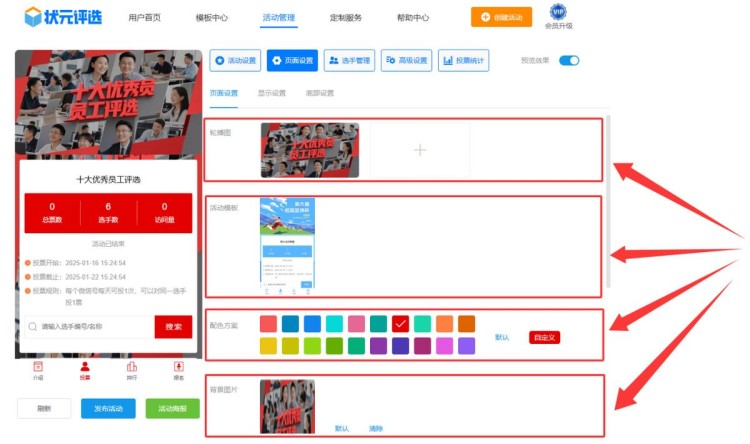Open the VIP 会员升级 badge
This screenshot has width=750, height=444.
(558, 12)
